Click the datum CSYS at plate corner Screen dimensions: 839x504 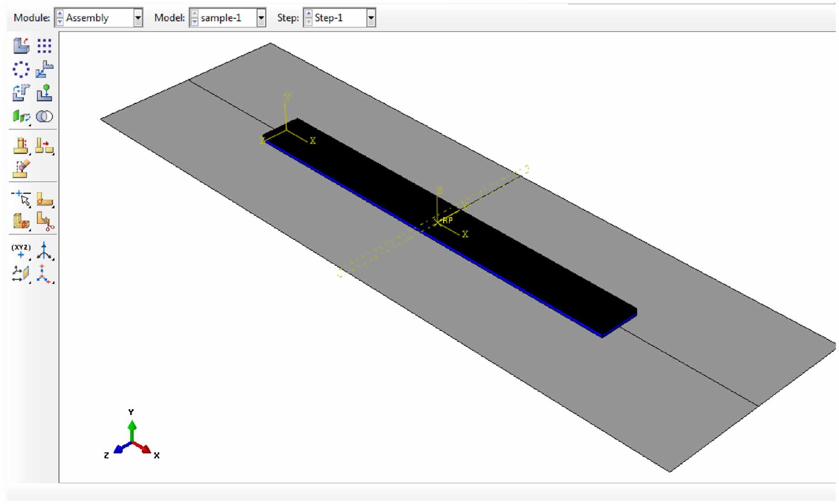point(286,130)
